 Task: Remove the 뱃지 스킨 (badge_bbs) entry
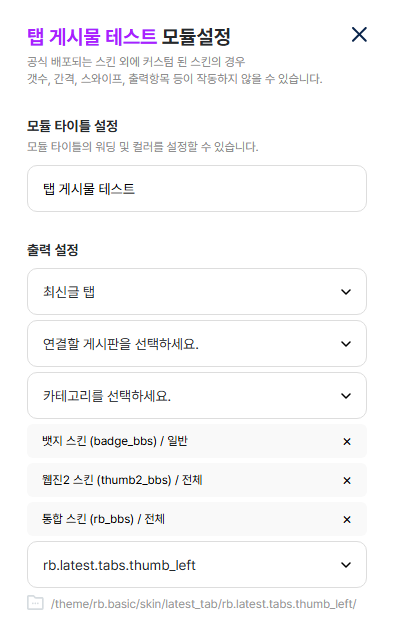[x=347, y=442]
